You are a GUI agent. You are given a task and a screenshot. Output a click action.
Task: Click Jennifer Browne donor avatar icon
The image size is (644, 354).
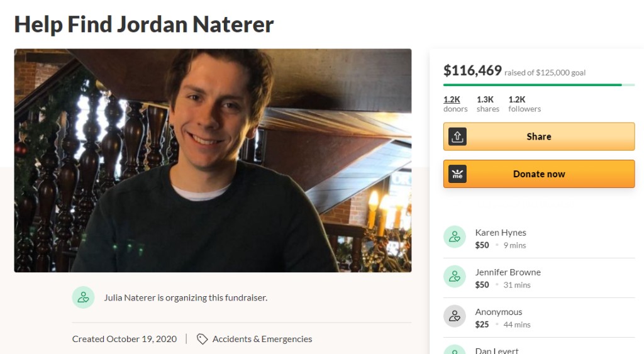click(454, 277)
